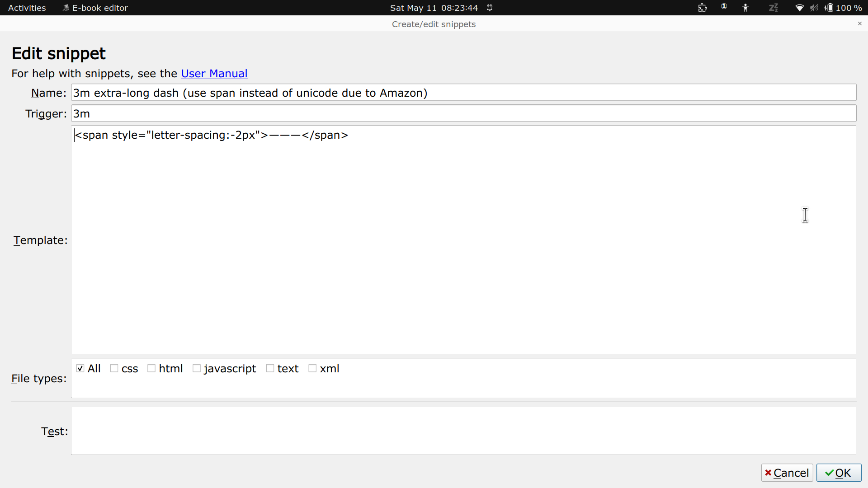Click into the Trigger input field
The height and width of the screenshot is (488, 868).
tap(463, 113)
